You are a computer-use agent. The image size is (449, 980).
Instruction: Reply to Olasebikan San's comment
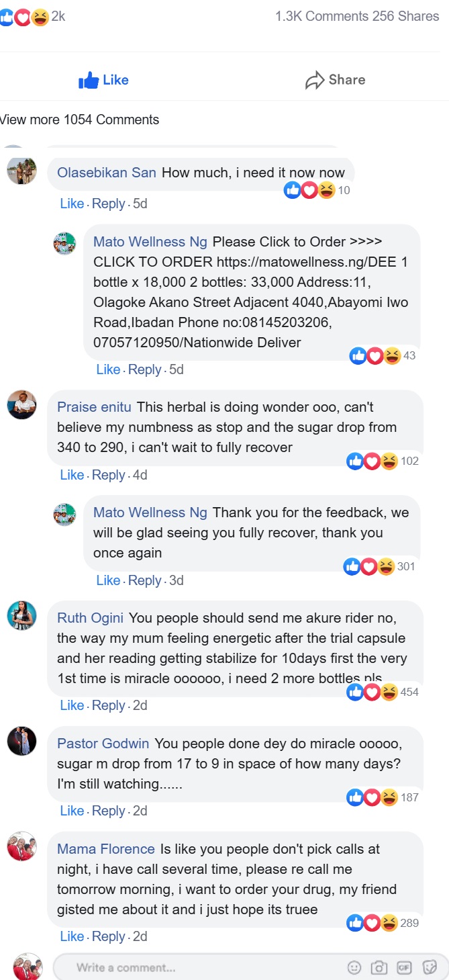(x=108, y=204)
